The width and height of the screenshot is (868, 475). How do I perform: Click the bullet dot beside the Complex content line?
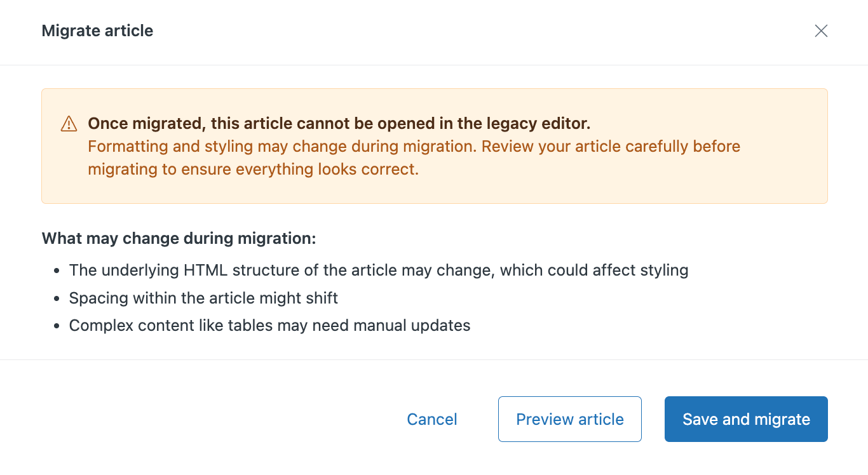[57, 326]
